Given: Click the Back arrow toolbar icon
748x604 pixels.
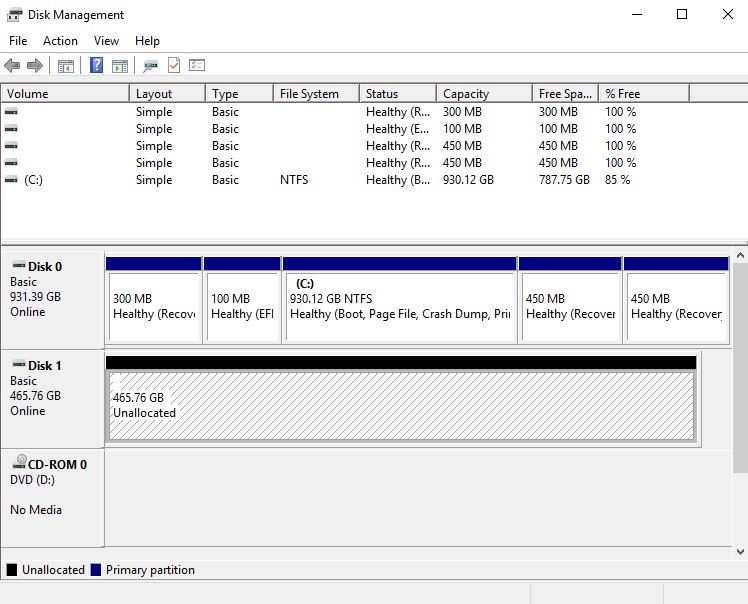Looking at the screenshot, I should (12, 66).
